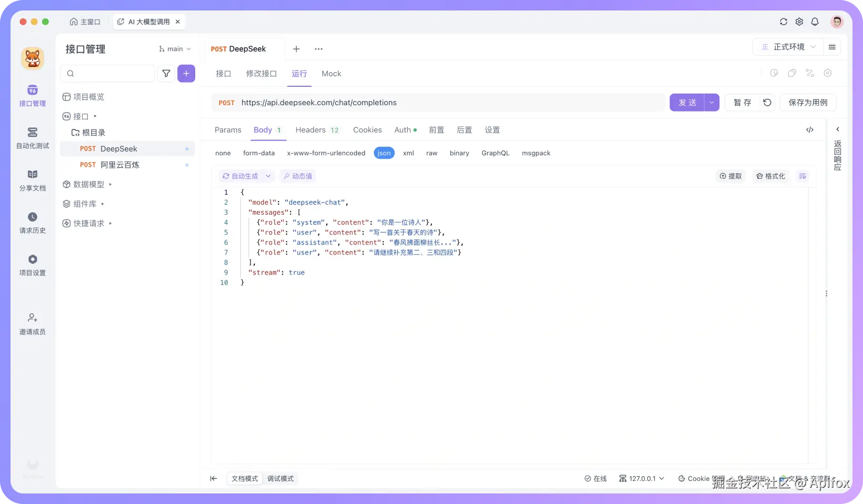Click the 保存为用例 button
863x504 pixels.
click(x=808, y=103)
